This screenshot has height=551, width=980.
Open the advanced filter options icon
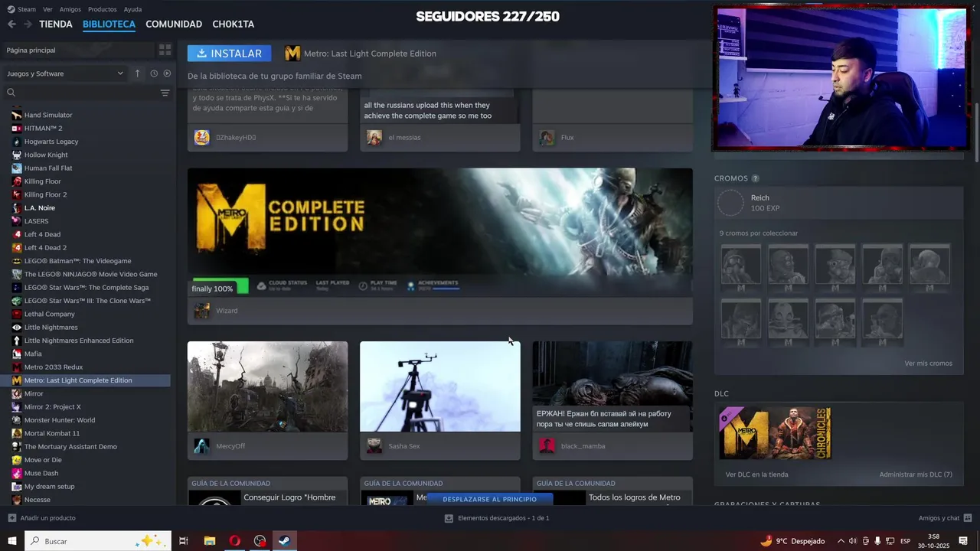[x=165, y=93]
